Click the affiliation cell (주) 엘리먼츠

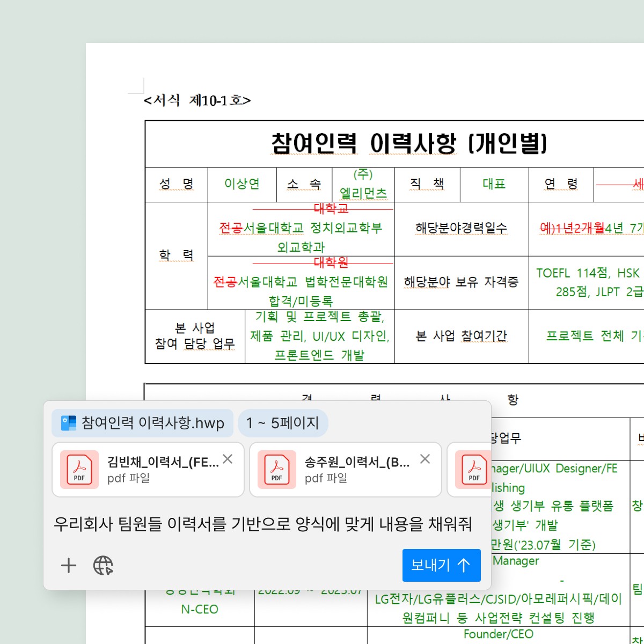coord(363,184)
